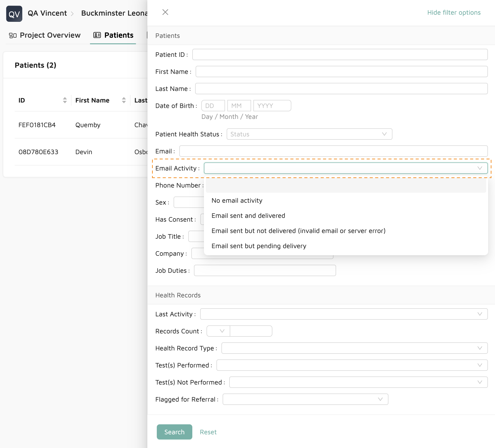
Task: Focus the Patient ID input field
Action: point(340,54)
